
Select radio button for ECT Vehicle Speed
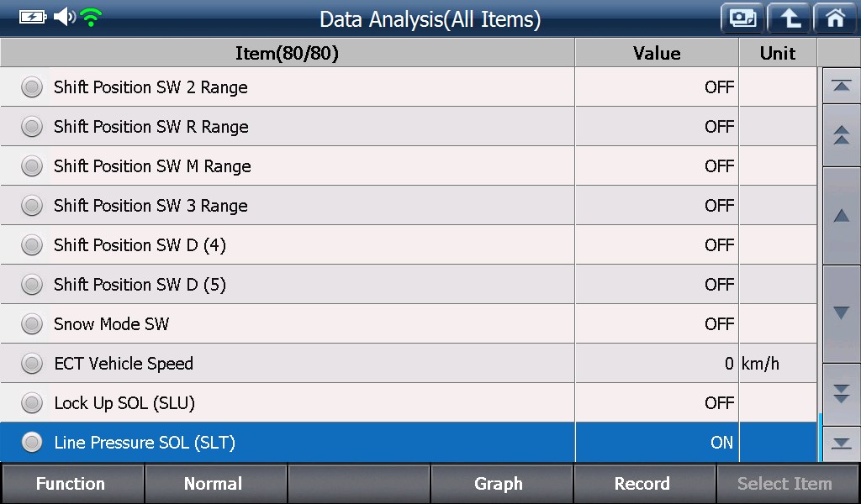[32, 364]
